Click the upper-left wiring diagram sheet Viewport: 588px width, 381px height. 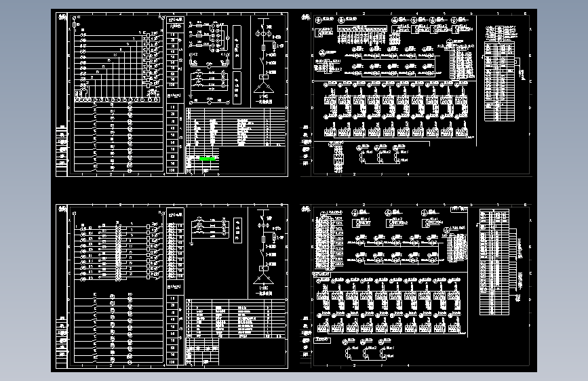point(172,94)
